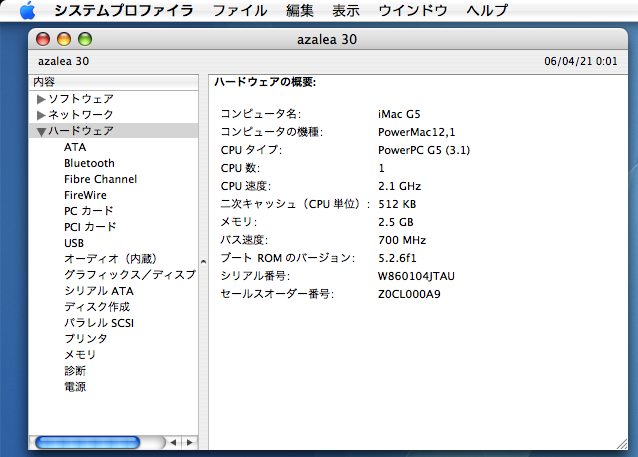Viewport: 638px width, 457px height.
Task: Select PCI カード in the hardware list
Action: 90,227
